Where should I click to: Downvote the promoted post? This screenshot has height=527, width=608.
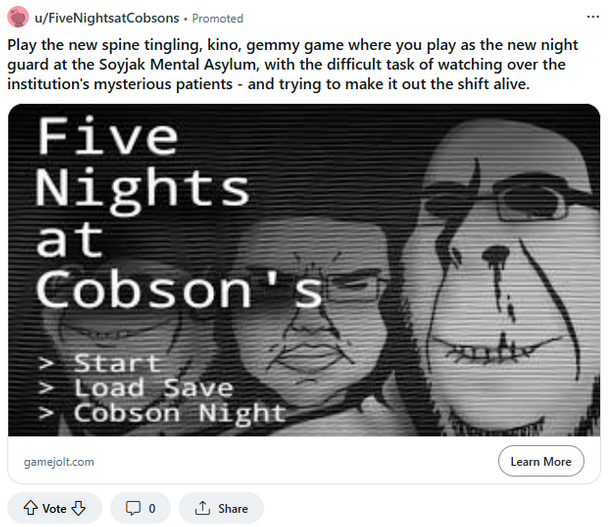79,508
